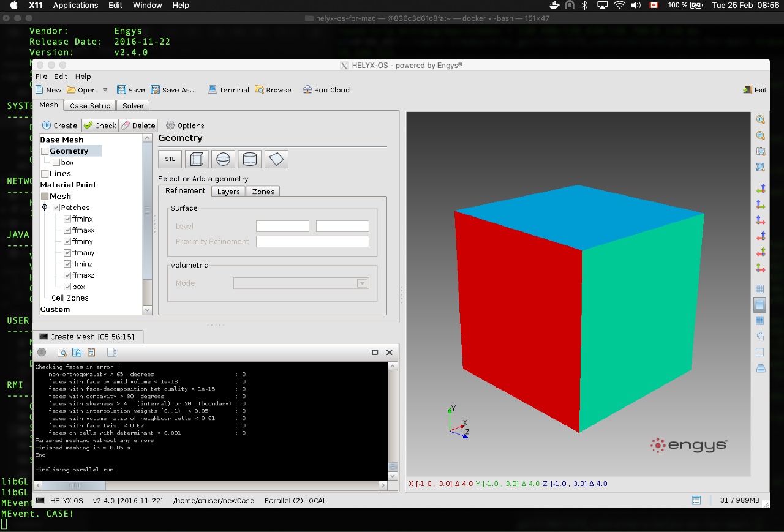Click the Options gear icon
The width and height of the screenshot is (784, 532).
(170, 125)
